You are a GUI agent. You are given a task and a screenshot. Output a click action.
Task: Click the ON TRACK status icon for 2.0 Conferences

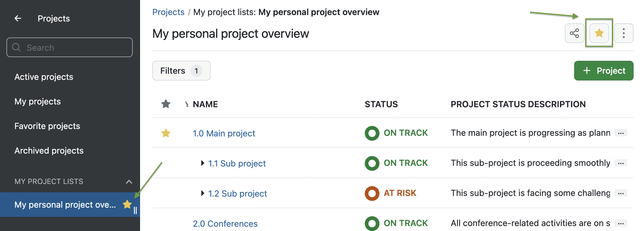pyautogui.click(x=372, y=223)
